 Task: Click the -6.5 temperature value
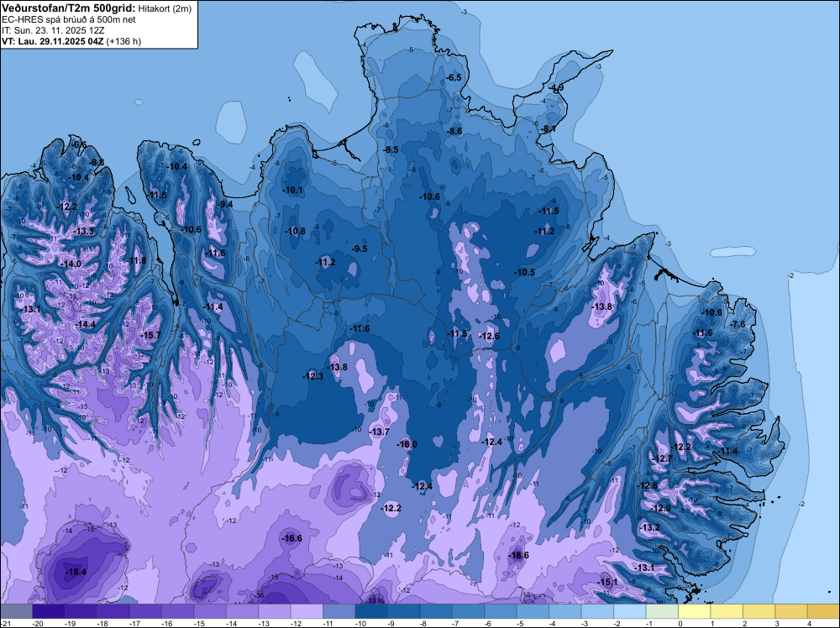click(x=454, y=77)
